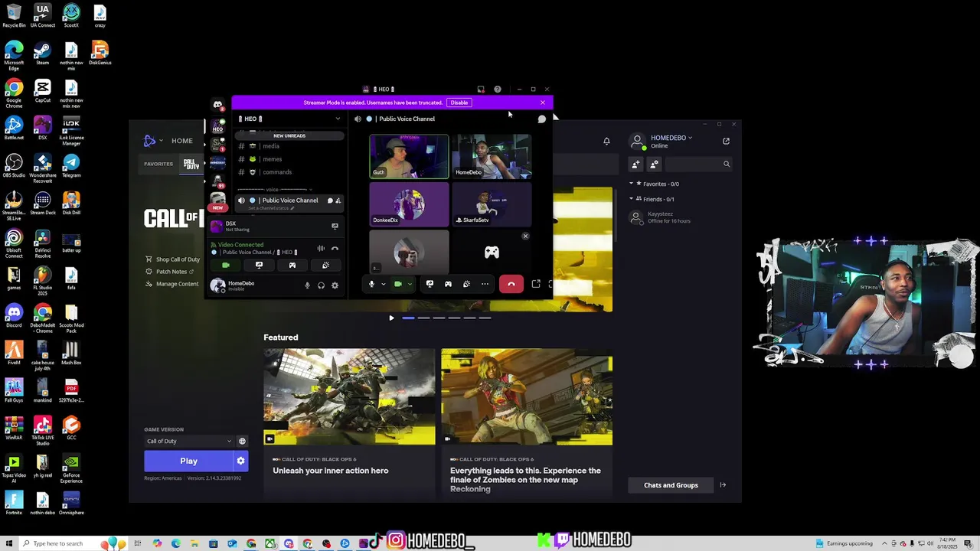The width and height of the screenshot is (980, 551).
Task: Select last carousel indicator bar
Action: point(485,318)
